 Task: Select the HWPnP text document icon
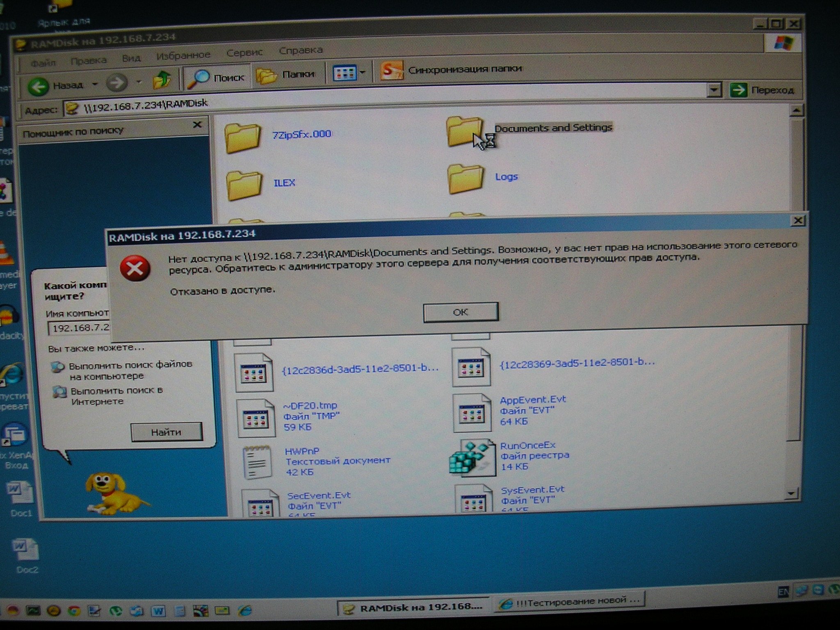[x=258, y=463]
